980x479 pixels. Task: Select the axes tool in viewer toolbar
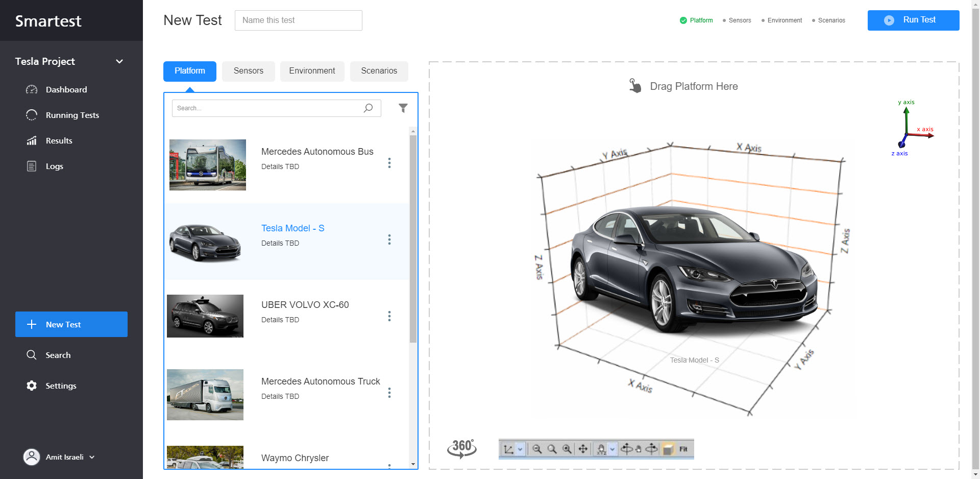point(508,449)
